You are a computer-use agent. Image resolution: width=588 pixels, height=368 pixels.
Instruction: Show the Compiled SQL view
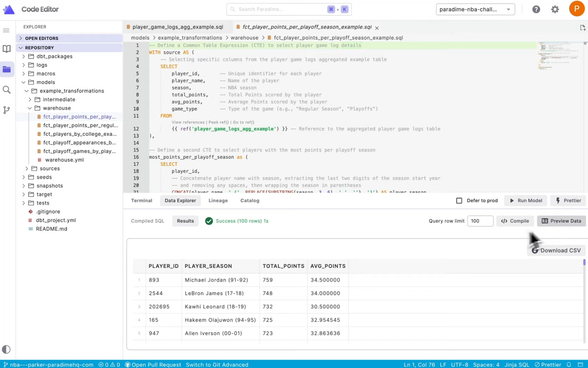click(x=147, y=221)
